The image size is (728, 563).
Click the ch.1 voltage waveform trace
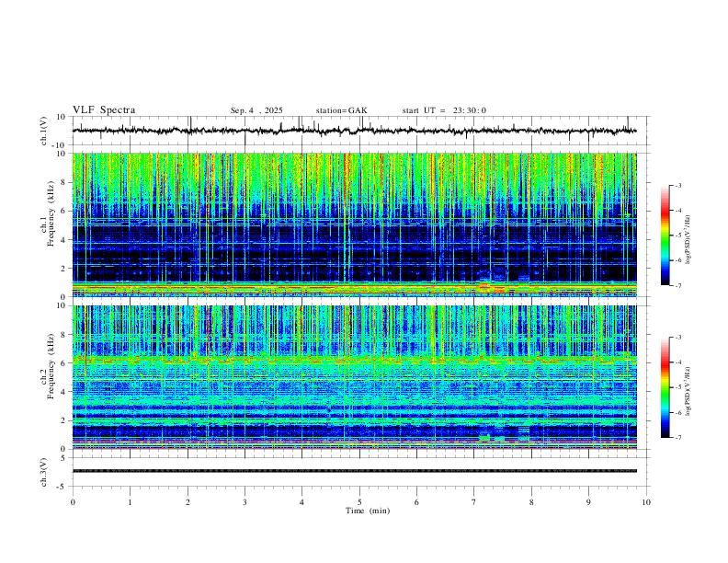(354, 131)
